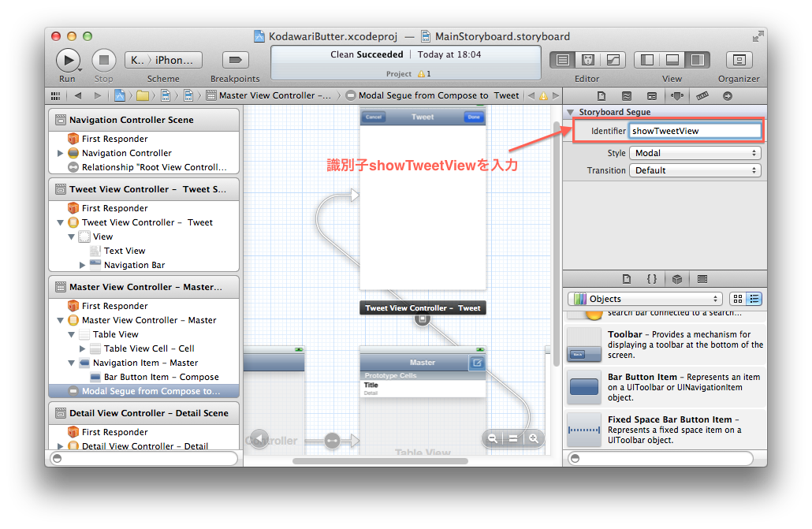Click the Identifier field showing showTweetView
This screenshot has width=812, height=529.
coord(695,131)
